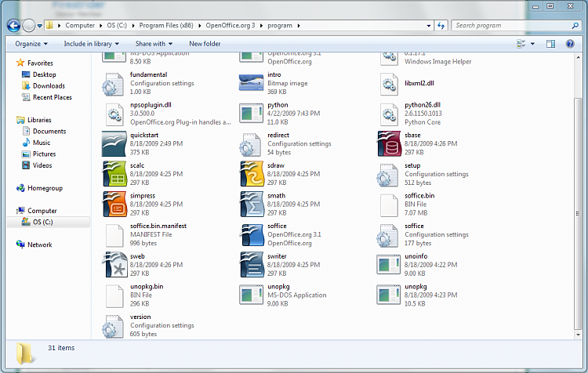Click the file list scroll up arrow
The image size is (588, 373).
pyautogui.click(x=578, y=57)
